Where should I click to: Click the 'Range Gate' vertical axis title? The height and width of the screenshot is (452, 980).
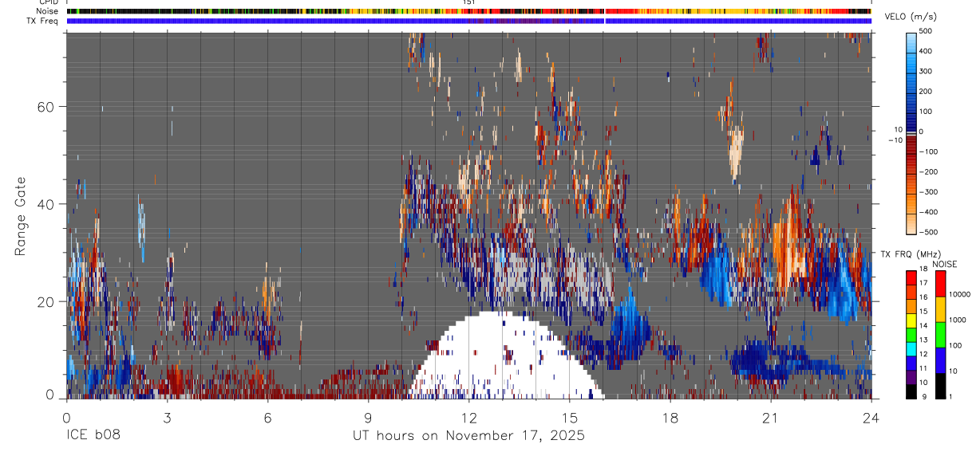[22, 216]
